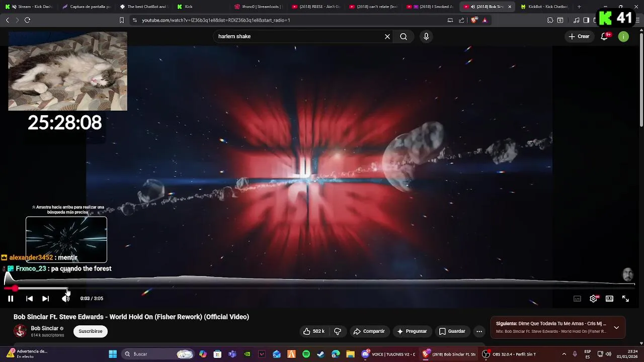Screen dimensions: 644x362
Task: Run the YouTube search magnifier
Action: point(404,37)
